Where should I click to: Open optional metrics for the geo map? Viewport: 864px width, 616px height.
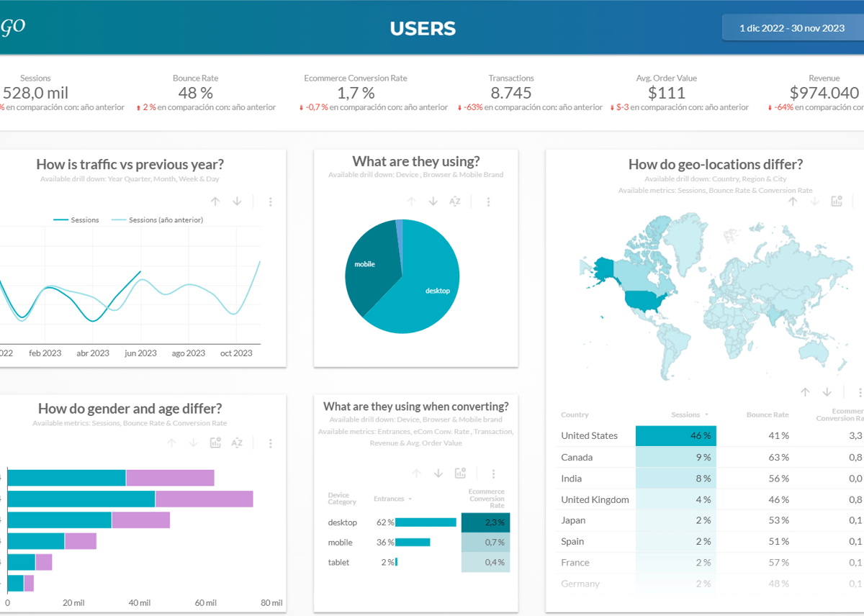(837, 201)
